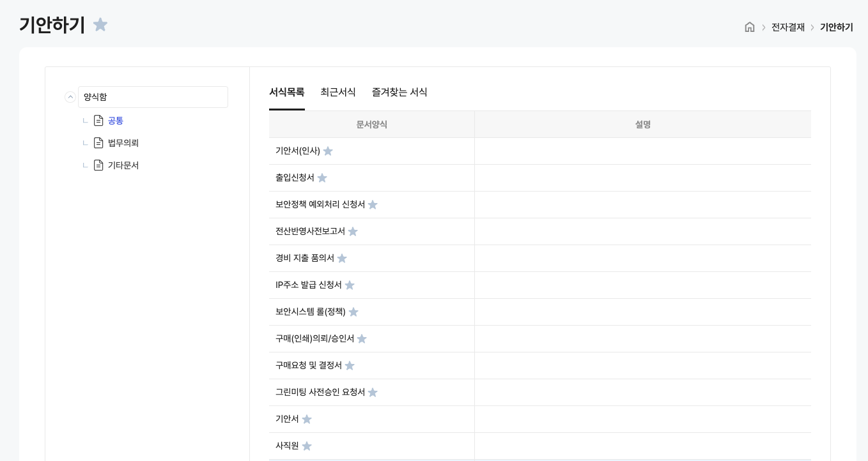Star the 전산반영사전보고서 form

(353, 232)
